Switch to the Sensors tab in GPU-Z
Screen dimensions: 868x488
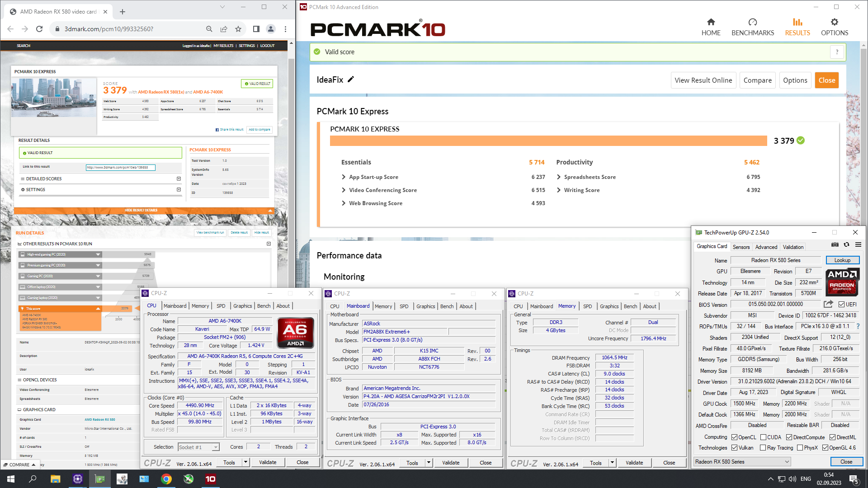pos(741,247)
